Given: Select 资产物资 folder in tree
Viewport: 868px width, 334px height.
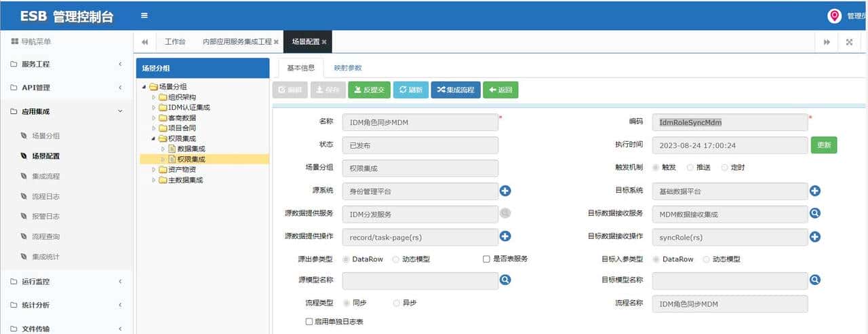Looking at the screenshot, I should 182,169.
